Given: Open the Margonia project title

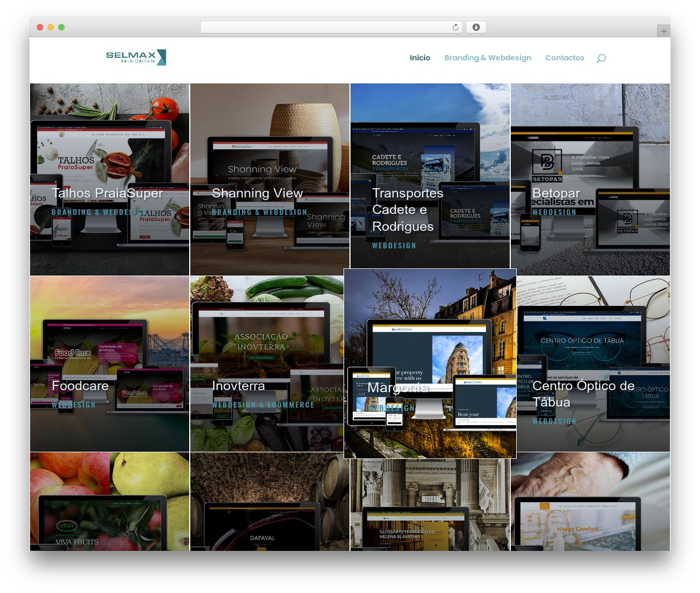Looking at the screenshot, I should [398, 387].
